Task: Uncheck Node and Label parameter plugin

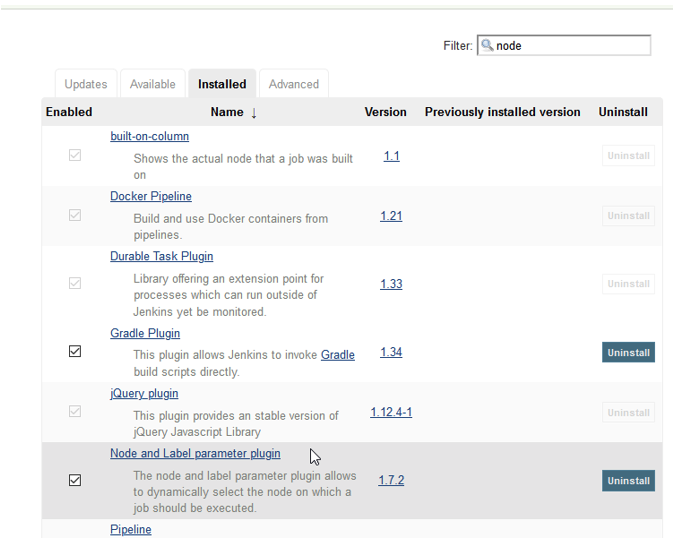Action: 75,480
